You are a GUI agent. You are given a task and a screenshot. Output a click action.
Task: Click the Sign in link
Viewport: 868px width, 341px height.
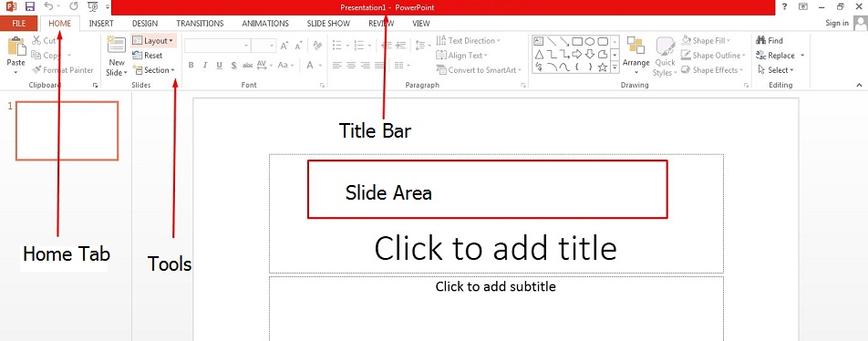[837, 24]
